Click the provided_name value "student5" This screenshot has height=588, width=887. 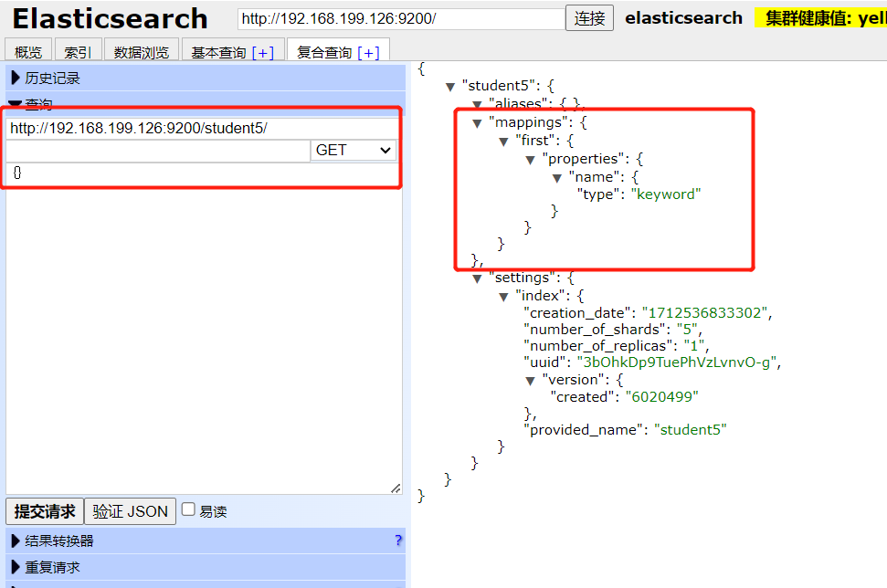point(690,430)
